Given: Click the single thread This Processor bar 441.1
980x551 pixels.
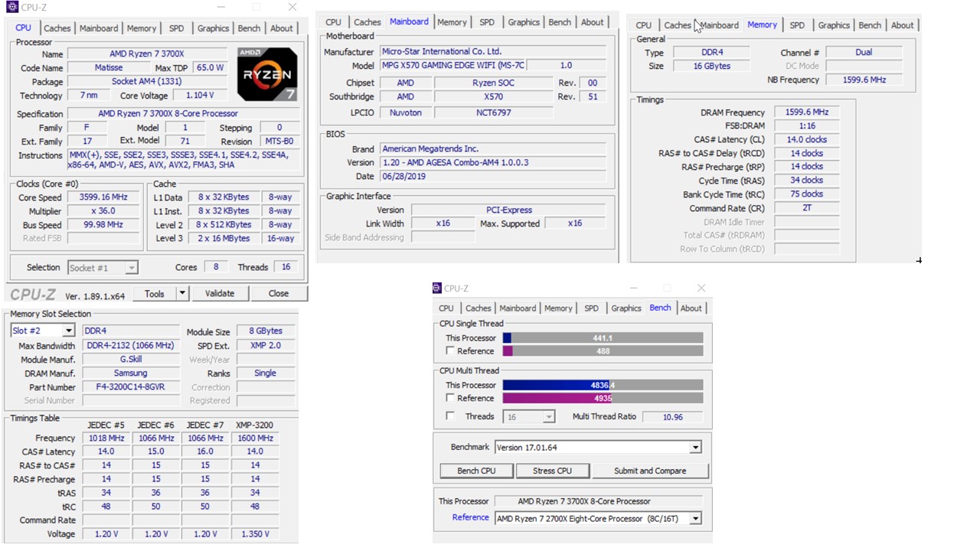Looking at the screenshot, I should [x=603, y=338].
